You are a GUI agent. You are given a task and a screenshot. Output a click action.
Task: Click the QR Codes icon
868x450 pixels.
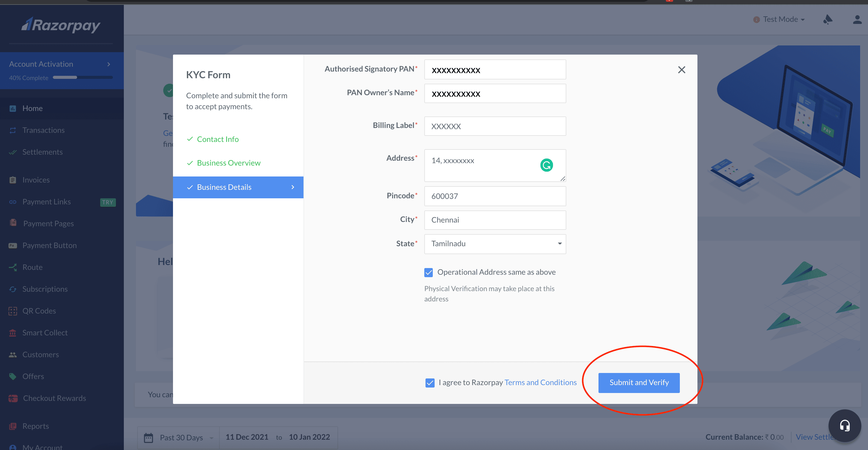click(13, 311)
